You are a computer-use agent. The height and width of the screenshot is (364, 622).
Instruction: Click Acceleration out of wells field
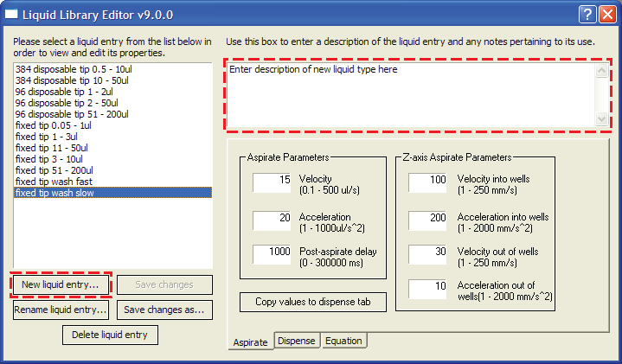(427, 290)
